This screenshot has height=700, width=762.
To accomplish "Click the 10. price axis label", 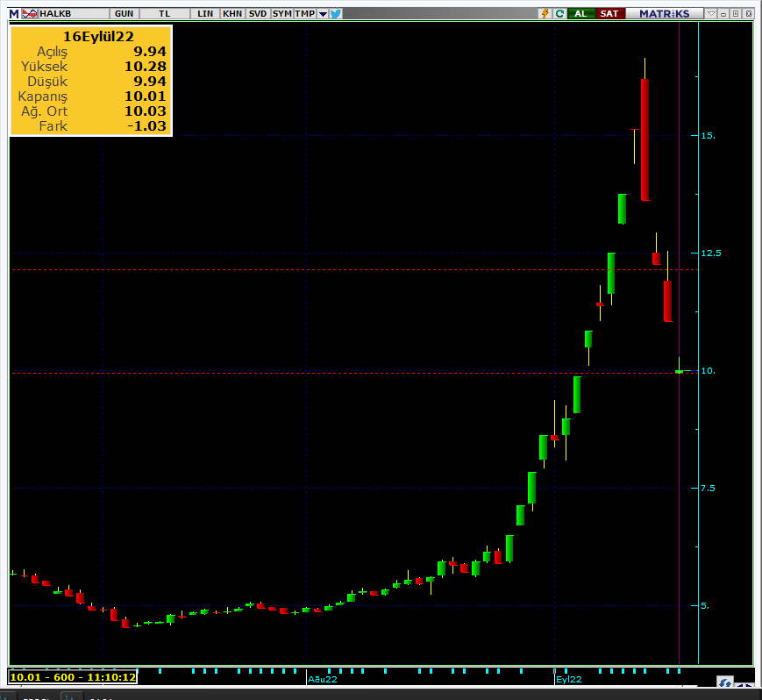I will point(708,371).
